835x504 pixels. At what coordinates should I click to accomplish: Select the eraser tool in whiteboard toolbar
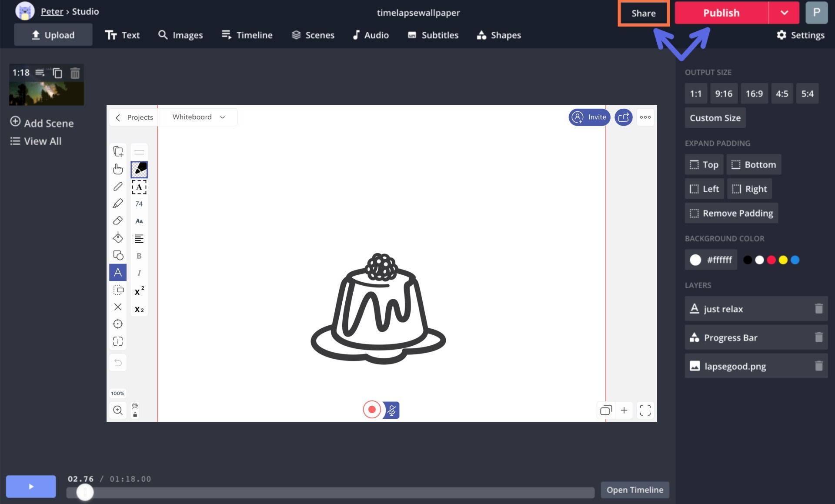117,220
